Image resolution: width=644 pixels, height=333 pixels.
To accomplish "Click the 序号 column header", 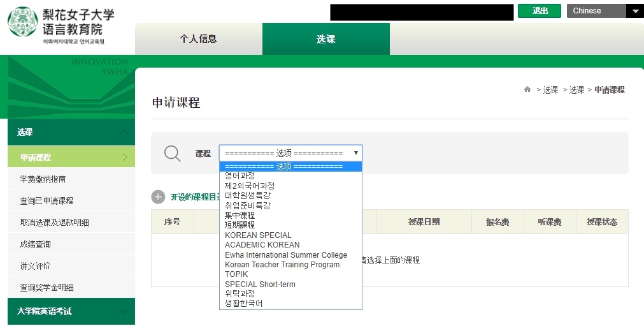I will 172,222.
